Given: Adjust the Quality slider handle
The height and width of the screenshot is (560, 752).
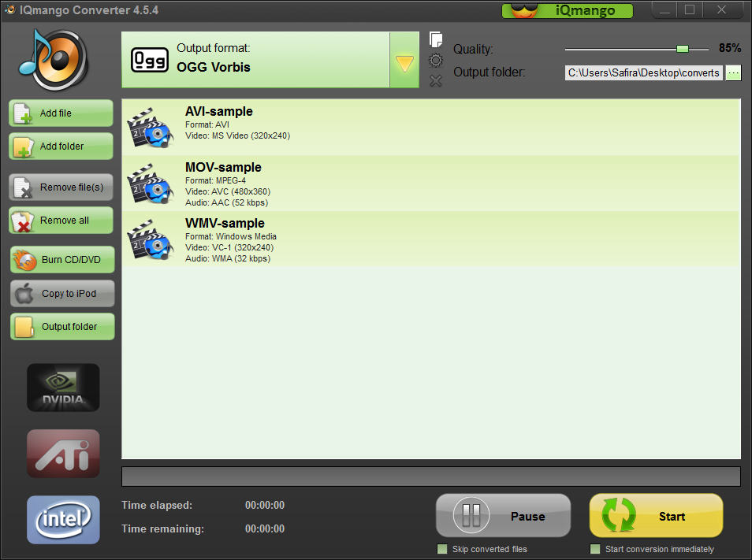Looking at the screenshot, I should [x=683, y=49].
